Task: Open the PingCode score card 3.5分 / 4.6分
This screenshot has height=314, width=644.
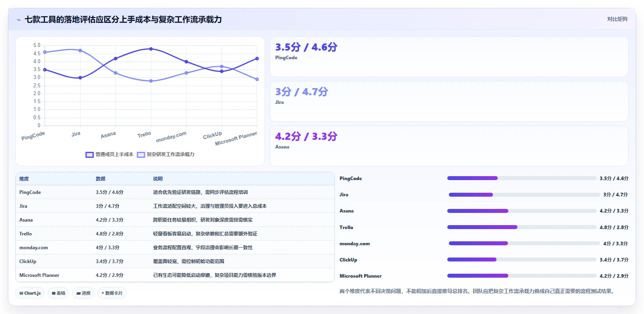Action: pyautogui.click(x=449, y=57)
